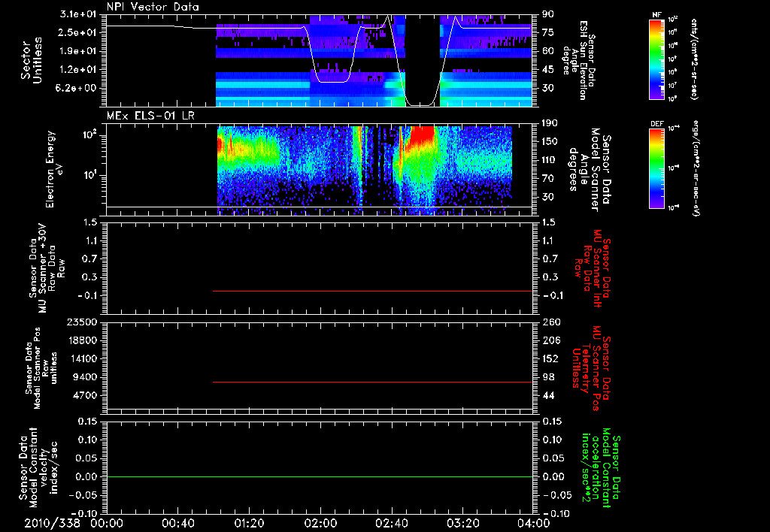Click the "ergs/(cm**2-sr-sec-eV)" units label
Screen dimensions: 770x532
click(x=696, y=168)
